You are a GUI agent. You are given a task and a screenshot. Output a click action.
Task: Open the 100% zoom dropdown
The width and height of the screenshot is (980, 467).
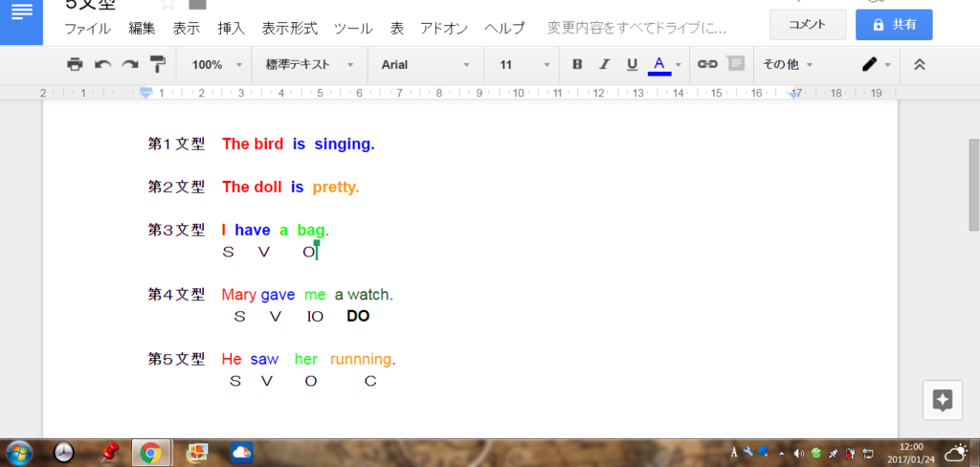[x=216, y=64]
